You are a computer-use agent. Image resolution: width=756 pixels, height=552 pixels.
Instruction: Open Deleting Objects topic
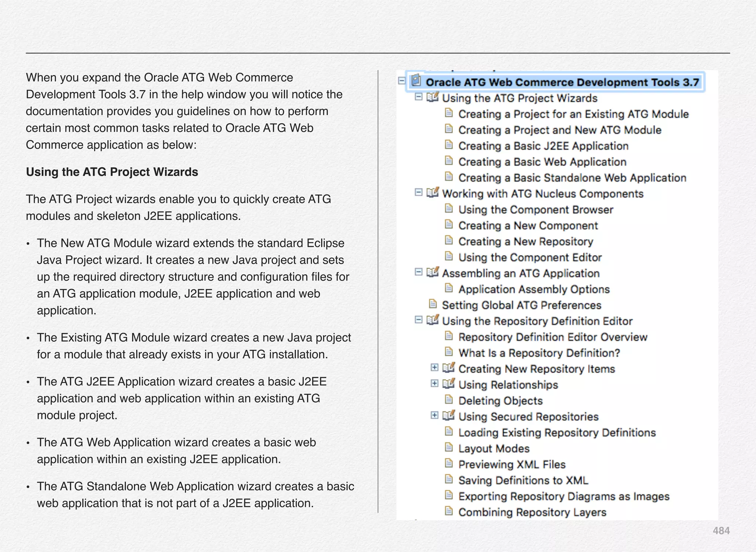click(501, 401)
